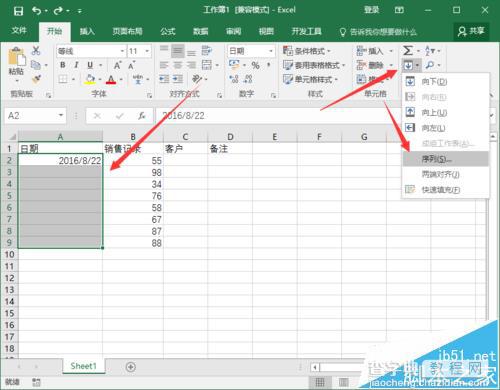The width and height of the screenshot is (500, 390).
Task: Click the Comma Style icon
Action: tap(269, 65)
